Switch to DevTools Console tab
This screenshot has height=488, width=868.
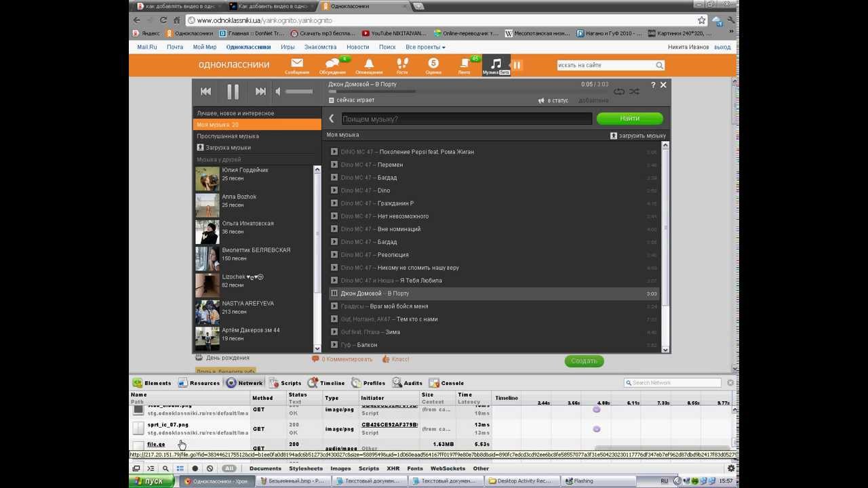click(447, 383)
